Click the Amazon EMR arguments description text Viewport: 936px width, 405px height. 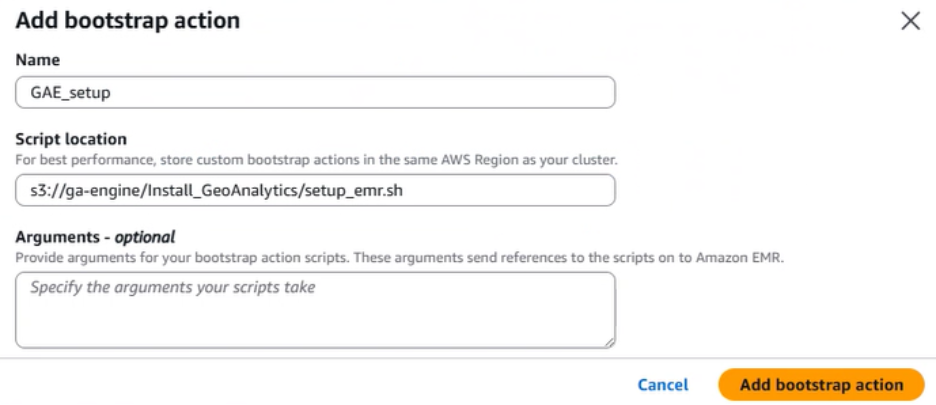click(400, 257)
